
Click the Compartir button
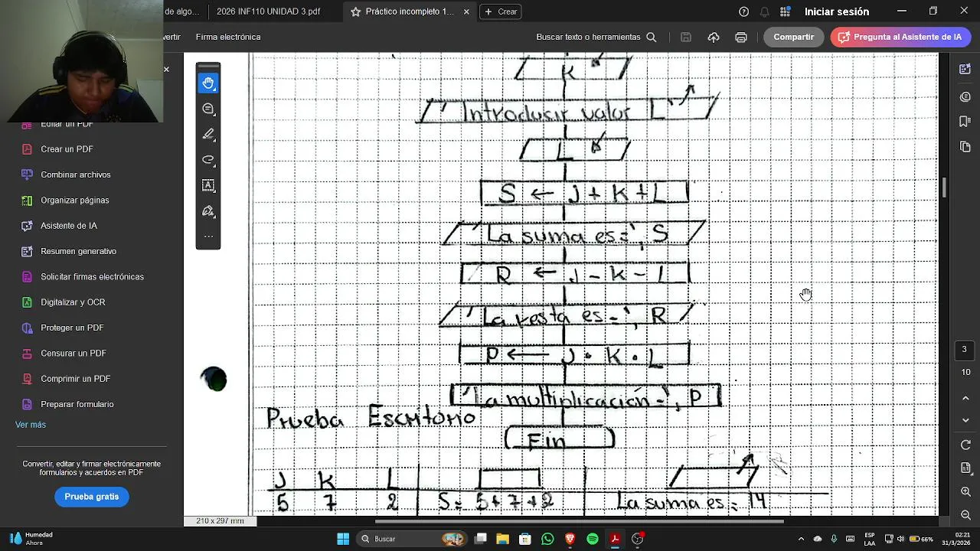tap(793, 37)
